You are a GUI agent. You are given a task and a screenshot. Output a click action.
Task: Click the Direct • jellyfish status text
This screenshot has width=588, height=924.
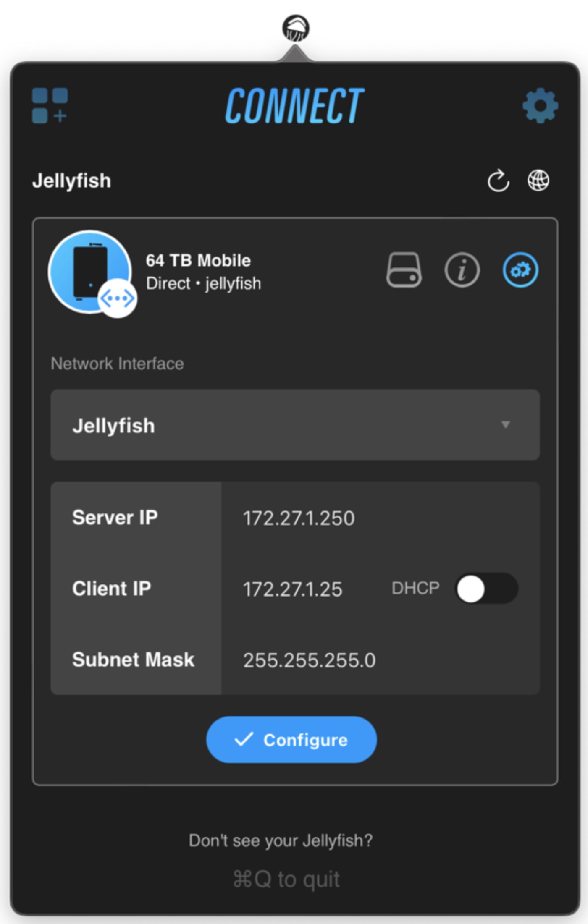pyautogui.click(x=203, y=284)
